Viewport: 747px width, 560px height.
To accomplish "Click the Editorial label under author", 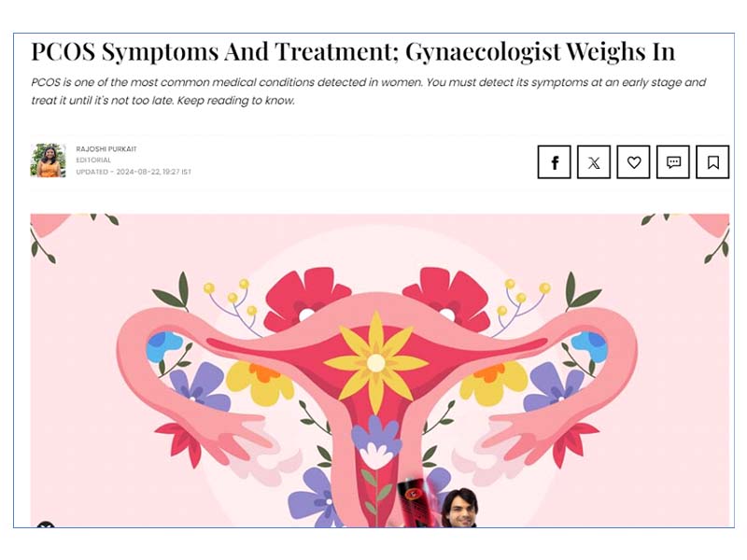I will point(93,160).
